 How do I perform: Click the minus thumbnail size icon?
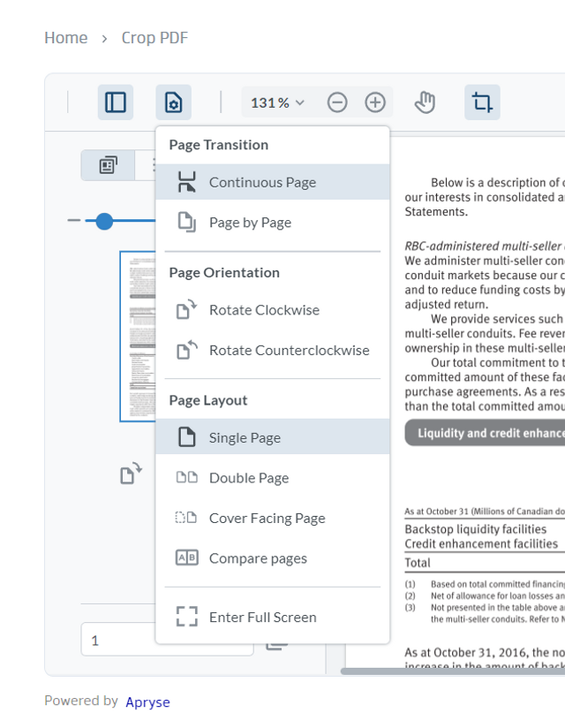(74, 220)
